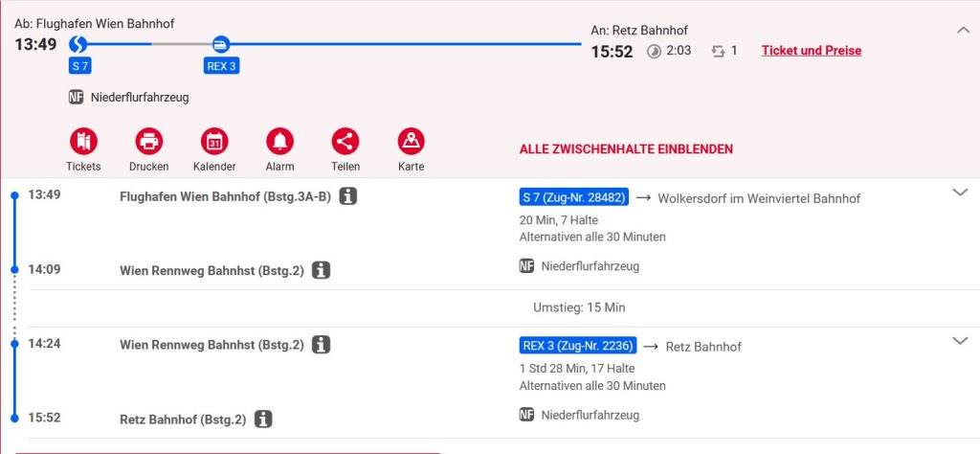Print the itinerary with Drucken icon
The width and height of the screenshot is (980, 454).
[148, 142]
